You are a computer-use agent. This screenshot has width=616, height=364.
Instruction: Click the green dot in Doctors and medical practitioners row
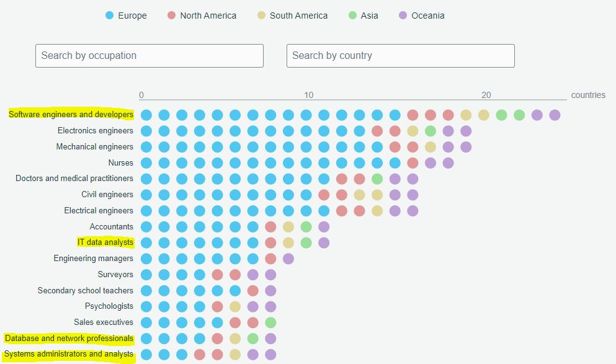point(377,179)
